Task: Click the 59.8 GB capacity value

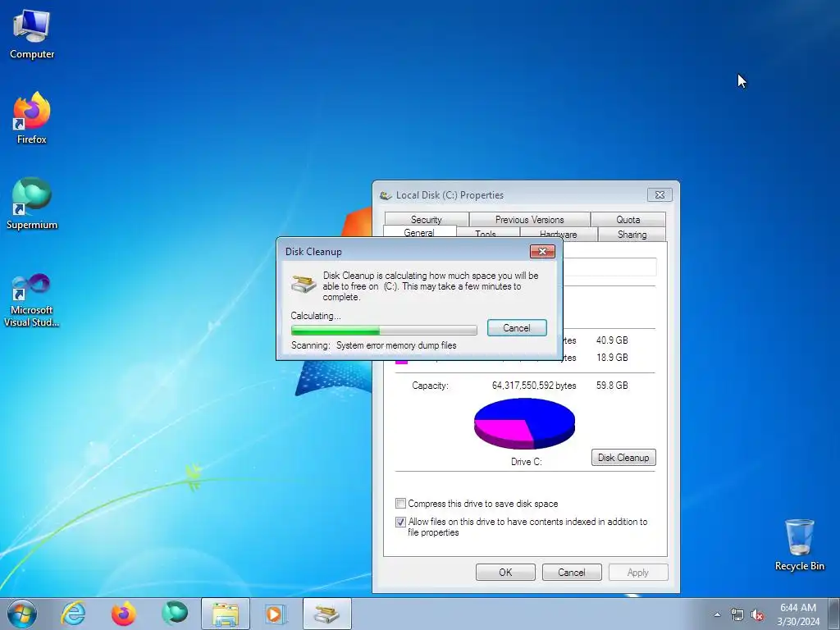Action: (x=612, y=386)
